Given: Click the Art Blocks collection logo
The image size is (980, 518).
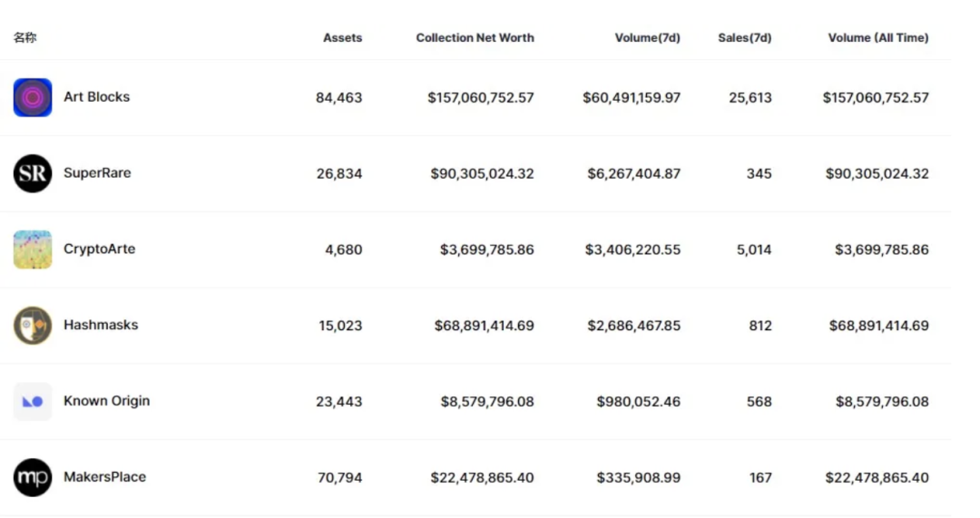Looking at the screenshot, I should [x=33, y=98].
